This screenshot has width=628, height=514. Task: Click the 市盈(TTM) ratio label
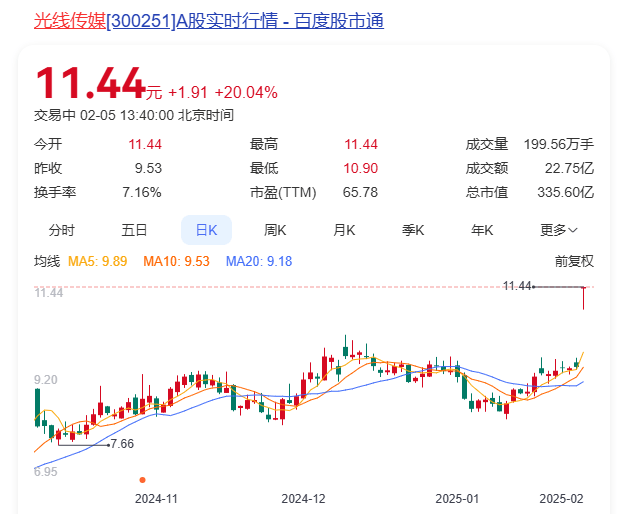point(283,192)
